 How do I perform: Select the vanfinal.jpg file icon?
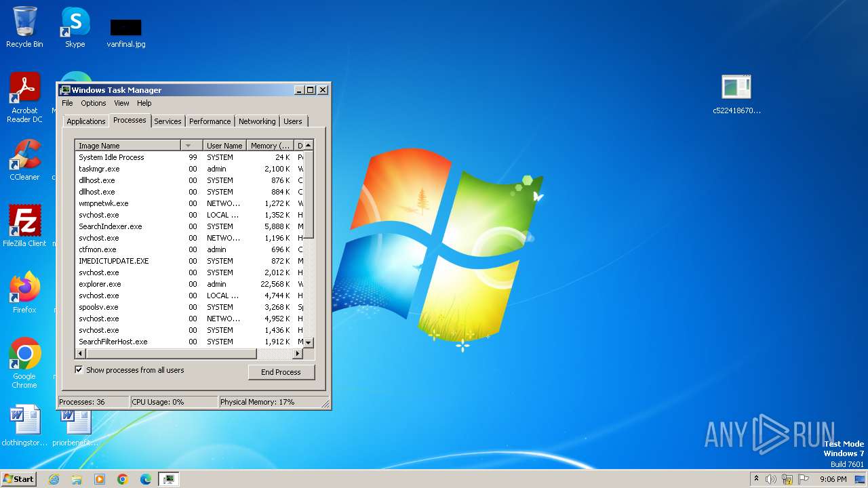[x=126, y=33]
